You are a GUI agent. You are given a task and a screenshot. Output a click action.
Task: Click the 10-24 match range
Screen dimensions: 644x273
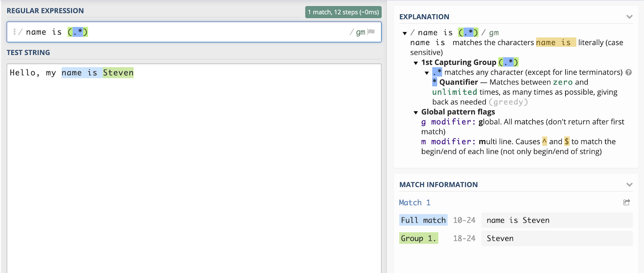pos(464,220)
